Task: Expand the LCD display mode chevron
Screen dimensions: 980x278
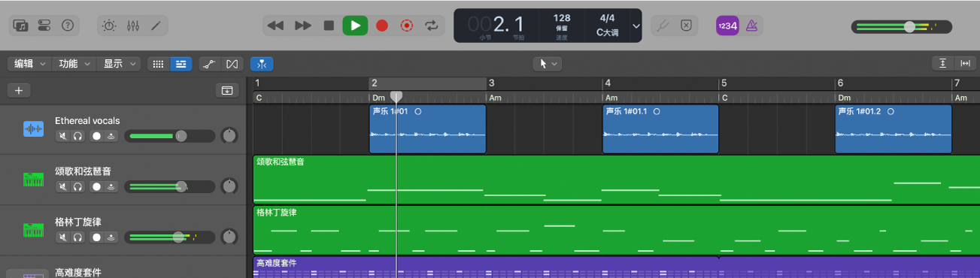Action: tap(636, 26)
